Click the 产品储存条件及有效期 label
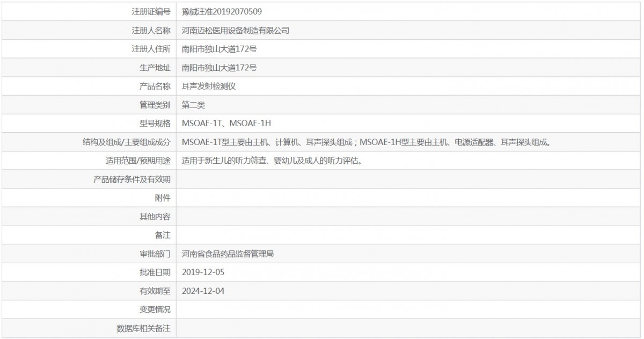This screenshot has height=339, width=644. (x=132, y=179)
